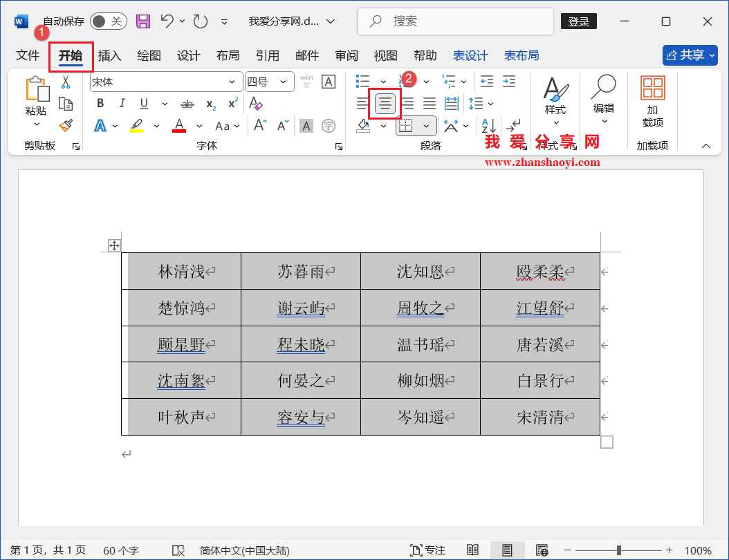The image size is (729, 560).
Task: Switch to the 插入 tab
Action: pos(110,56)
